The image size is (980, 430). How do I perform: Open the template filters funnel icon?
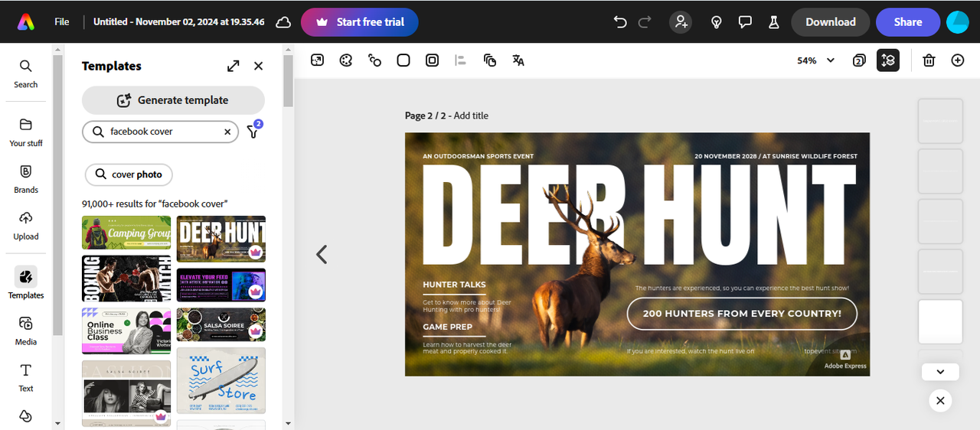coord(253,130)
